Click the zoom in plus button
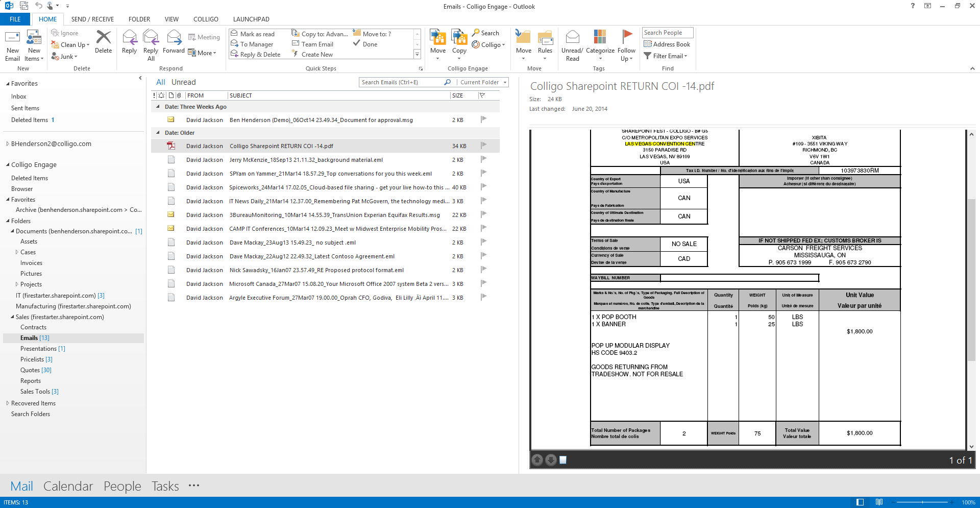 952,502
